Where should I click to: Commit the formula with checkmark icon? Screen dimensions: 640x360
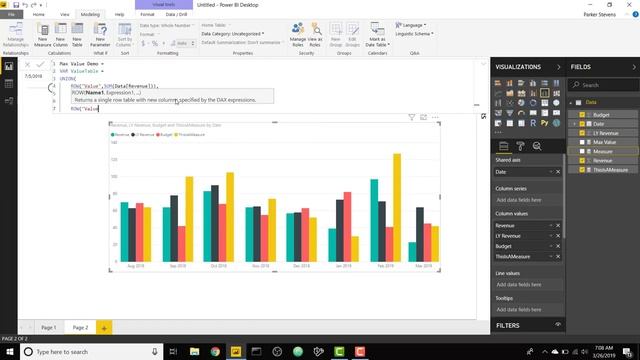(40, 64)
